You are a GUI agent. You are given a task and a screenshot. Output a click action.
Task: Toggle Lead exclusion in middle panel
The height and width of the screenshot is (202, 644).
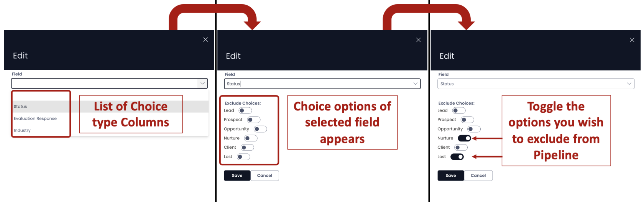pos(245,110)
